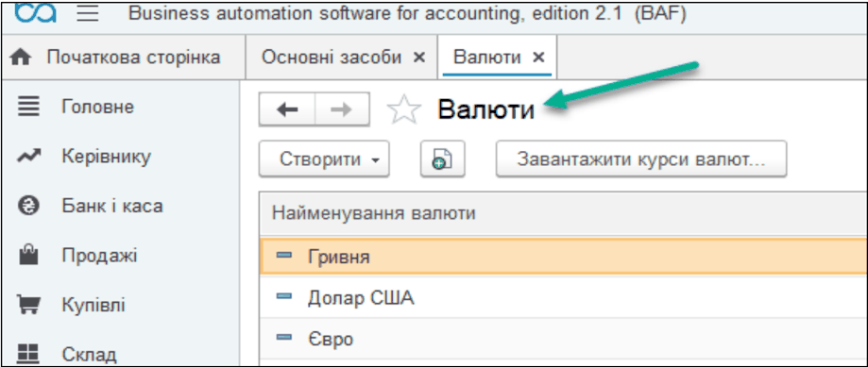Screen dimensions: 868x367
Task: Open Керівнику section with chart icon
Action: click(x=106, y=157)
